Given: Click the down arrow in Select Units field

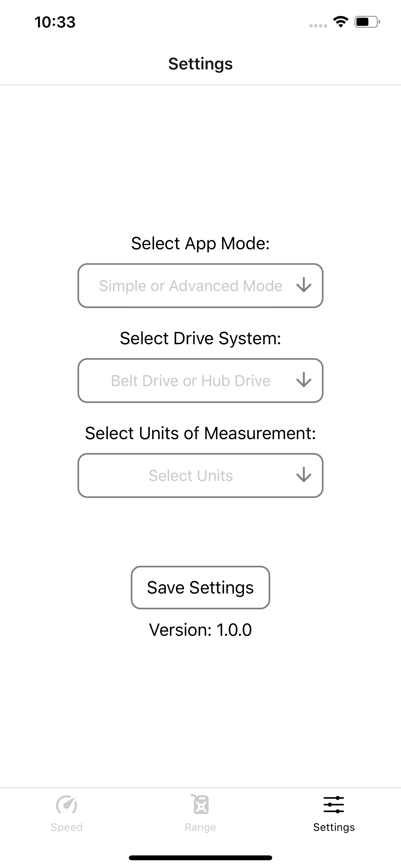Looking at the screenshot, I should pos(303,475).
